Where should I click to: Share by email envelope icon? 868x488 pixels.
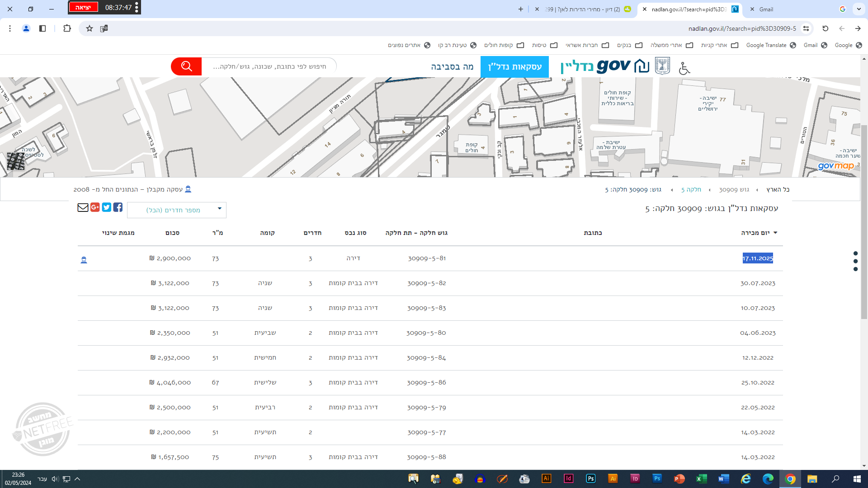tap(83, 207)
